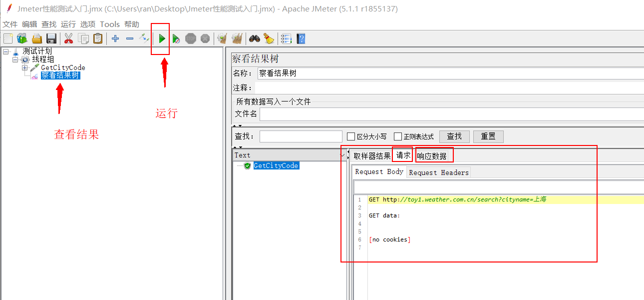The image size is (644, 300).
Task: Enable the 区分大小写 checkbox
Action: pyautogui.click(x=351, y=136)
